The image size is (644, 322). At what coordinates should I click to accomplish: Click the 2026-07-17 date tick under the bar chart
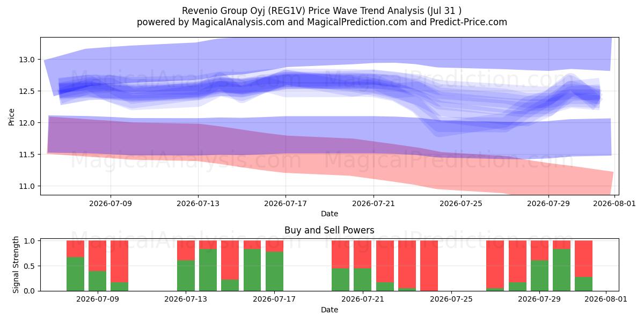pyautogui.click(x=274, y=299)
